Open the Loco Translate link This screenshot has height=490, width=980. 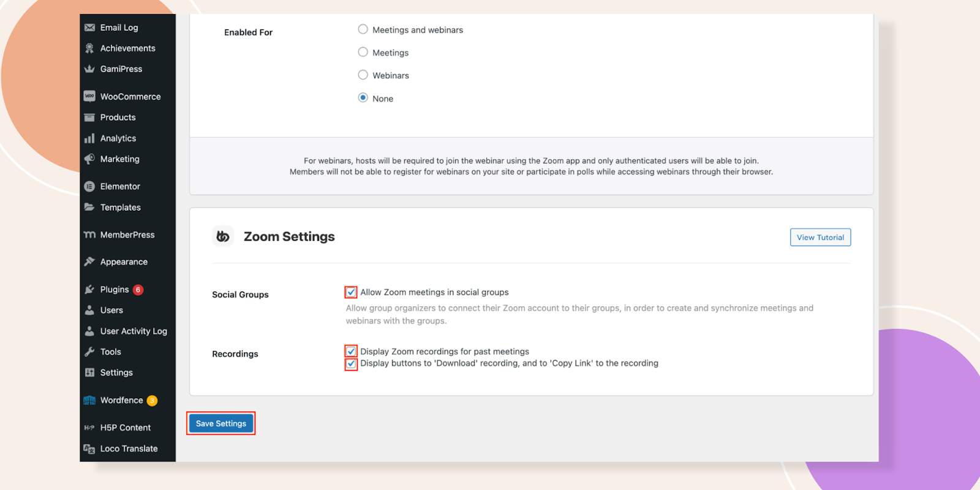tap(129, 449)
